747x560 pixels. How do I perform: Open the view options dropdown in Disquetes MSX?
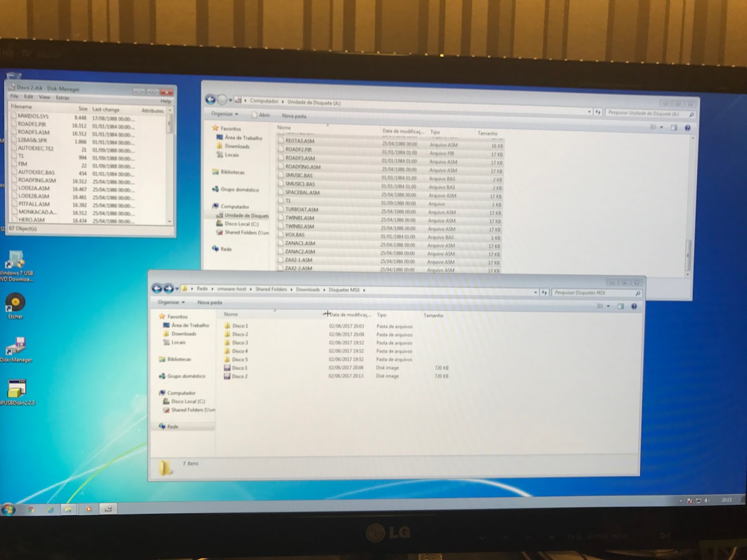click(x=608, y=307)
